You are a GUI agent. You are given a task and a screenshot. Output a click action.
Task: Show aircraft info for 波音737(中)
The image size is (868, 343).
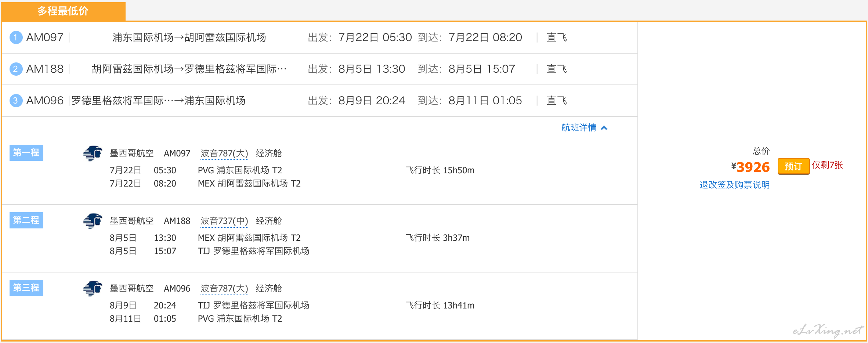pos(224,221)
